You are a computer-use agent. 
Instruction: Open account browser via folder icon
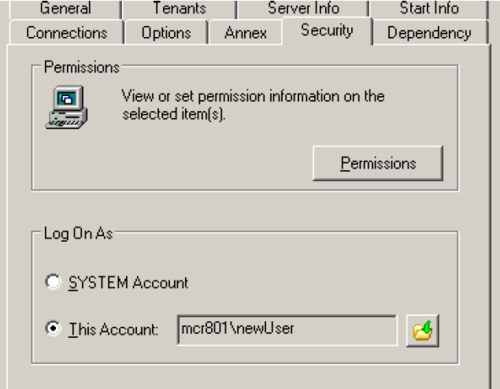pos(422,331)
